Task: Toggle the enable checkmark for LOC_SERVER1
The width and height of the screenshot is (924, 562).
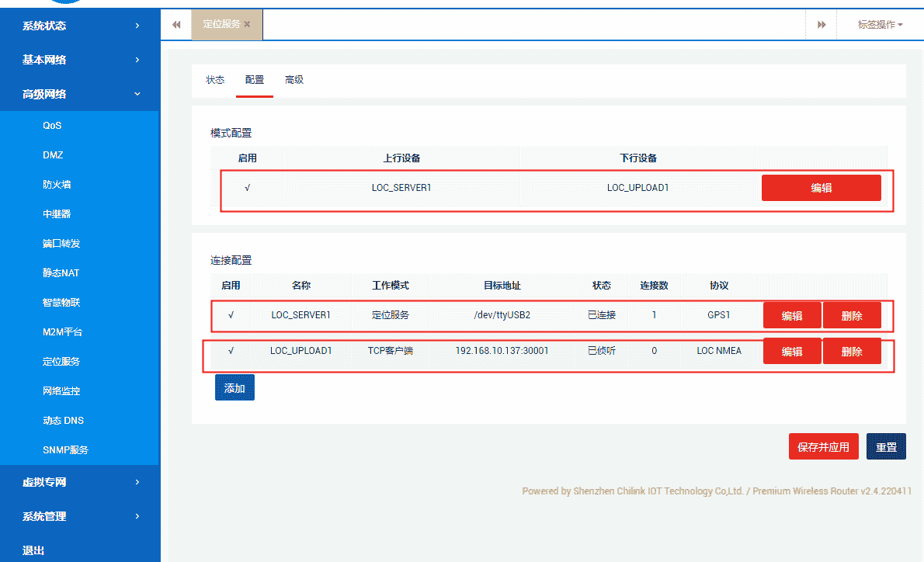Action: pos(231,315)
